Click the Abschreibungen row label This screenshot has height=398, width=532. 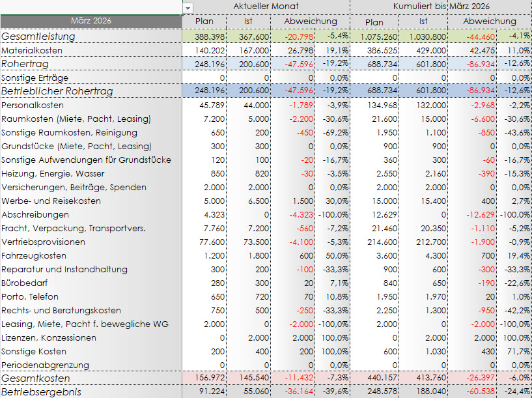(x=35, y=214)
